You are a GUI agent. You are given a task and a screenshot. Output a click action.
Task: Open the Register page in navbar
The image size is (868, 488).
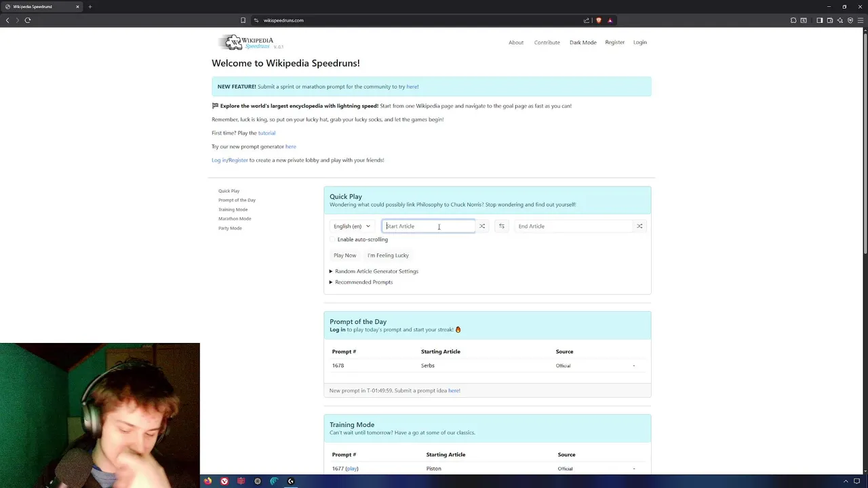pyautogui.click(x=615, y=43)
